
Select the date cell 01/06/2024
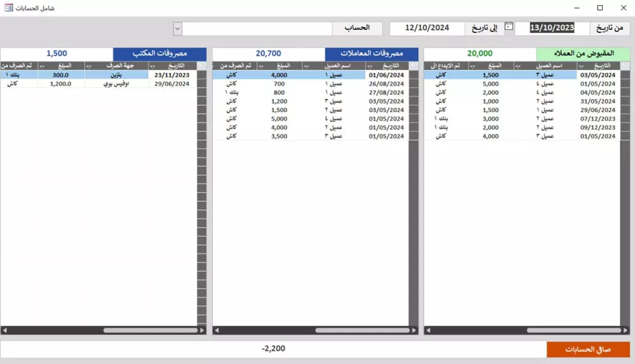386,75
